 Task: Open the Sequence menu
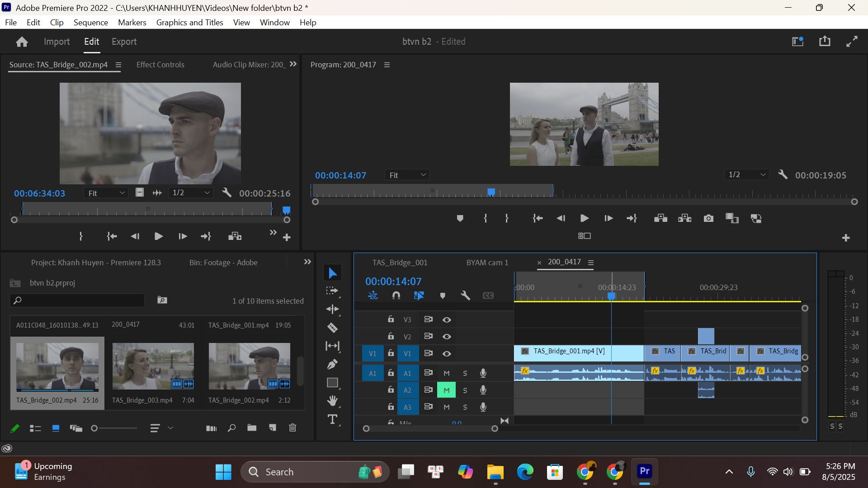91,23
